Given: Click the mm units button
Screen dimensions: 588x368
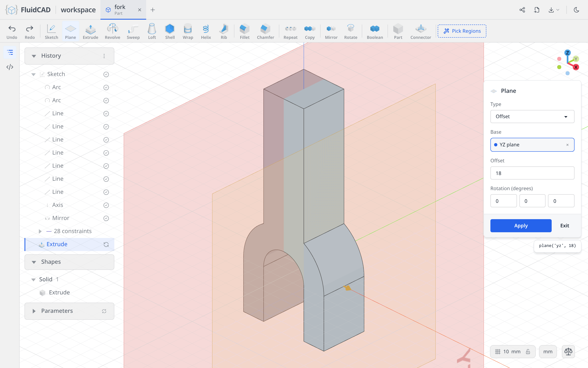Looking at the screenshot, I should coord(548,351).
